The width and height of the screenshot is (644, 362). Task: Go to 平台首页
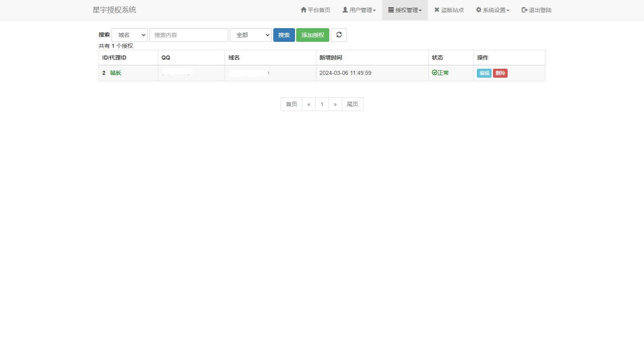click(x=316, y=10)
